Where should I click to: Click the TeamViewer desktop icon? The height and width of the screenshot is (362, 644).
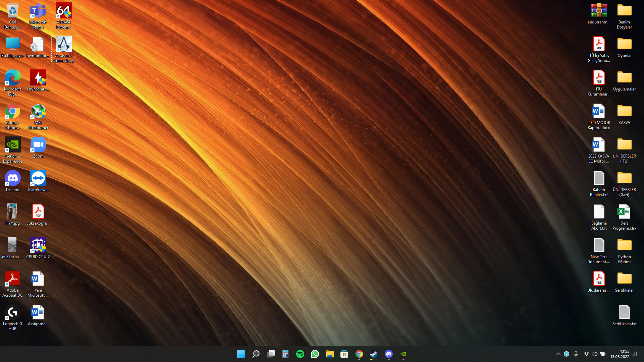tap(38, 179)
